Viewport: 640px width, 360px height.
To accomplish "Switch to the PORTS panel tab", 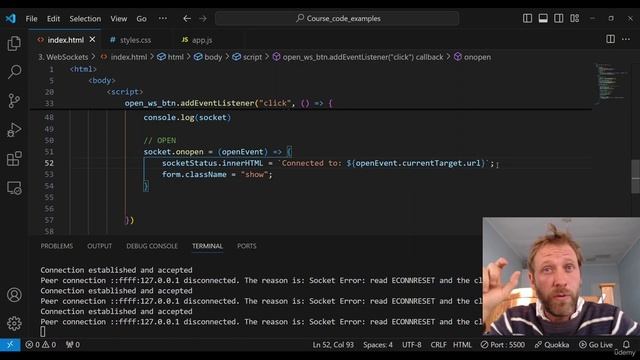I will coord(247,246).
